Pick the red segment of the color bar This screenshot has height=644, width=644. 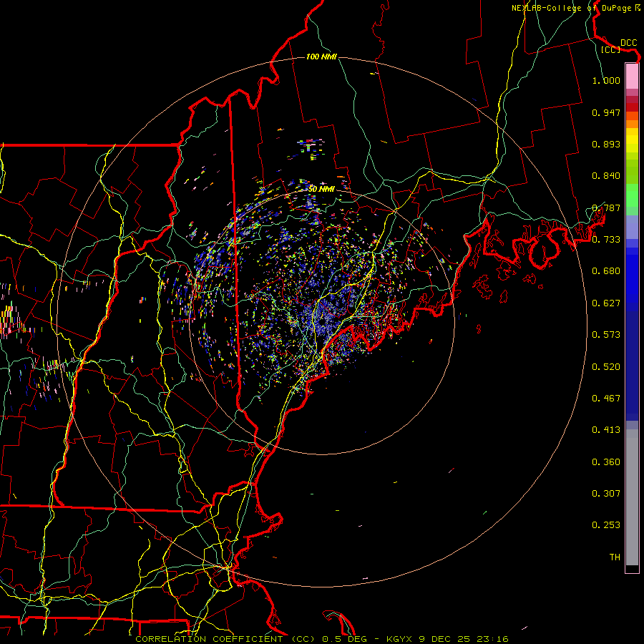click(632, 107)
